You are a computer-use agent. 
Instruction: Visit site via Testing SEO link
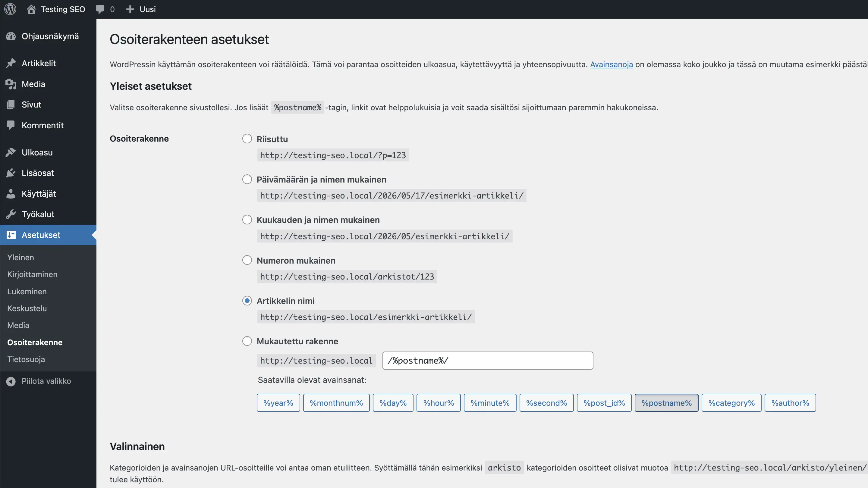tap(63, 9)
